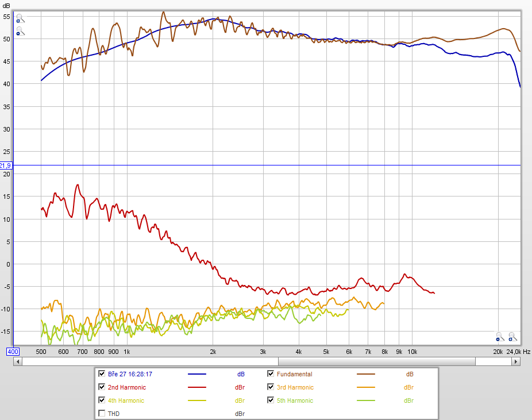Click the horizontal scrollbar thumb

[377, 361]
